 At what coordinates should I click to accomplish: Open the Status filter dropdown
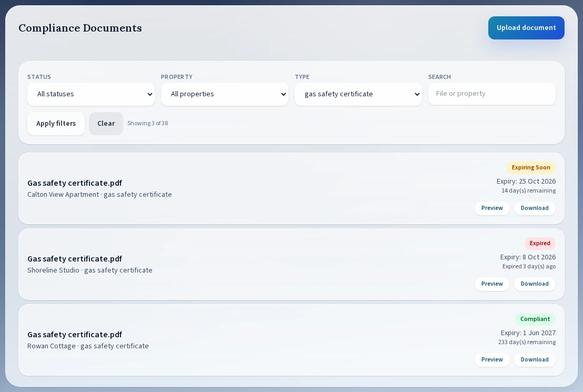(91, 94)
